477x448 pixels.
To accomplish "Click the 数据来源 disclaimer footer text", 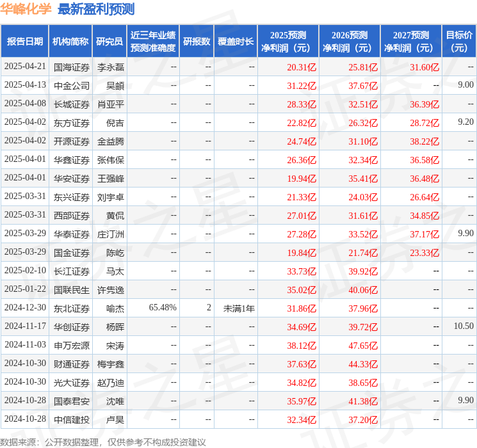I will click(x=103, y=442).
